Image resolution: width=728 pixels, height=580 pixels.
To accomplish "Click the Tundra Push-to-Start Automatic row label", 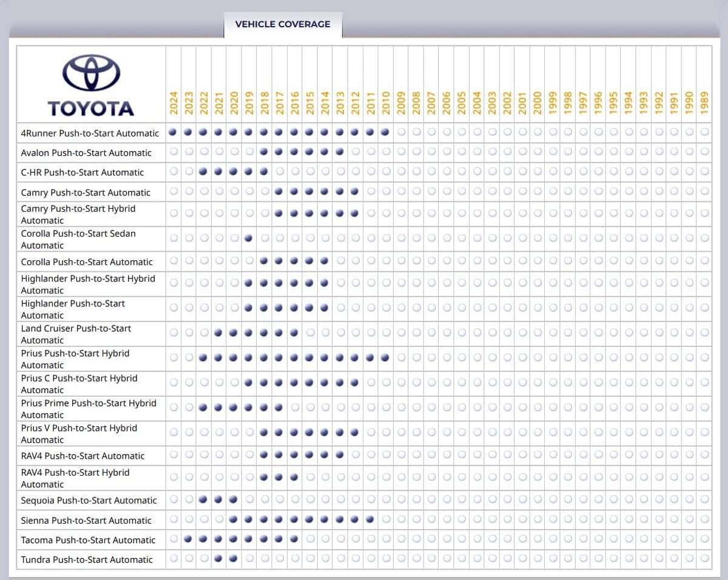I will coord(87,559).
